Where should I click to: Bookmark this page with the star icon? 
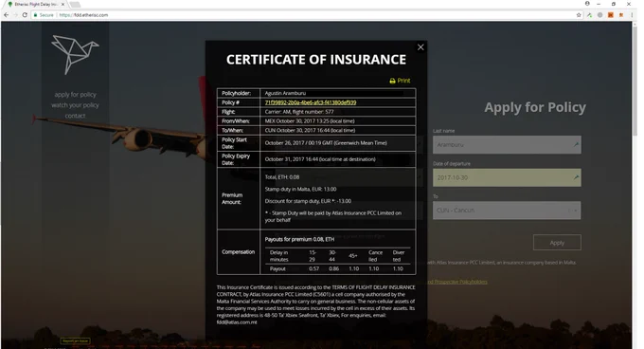(x=579, y=15)
